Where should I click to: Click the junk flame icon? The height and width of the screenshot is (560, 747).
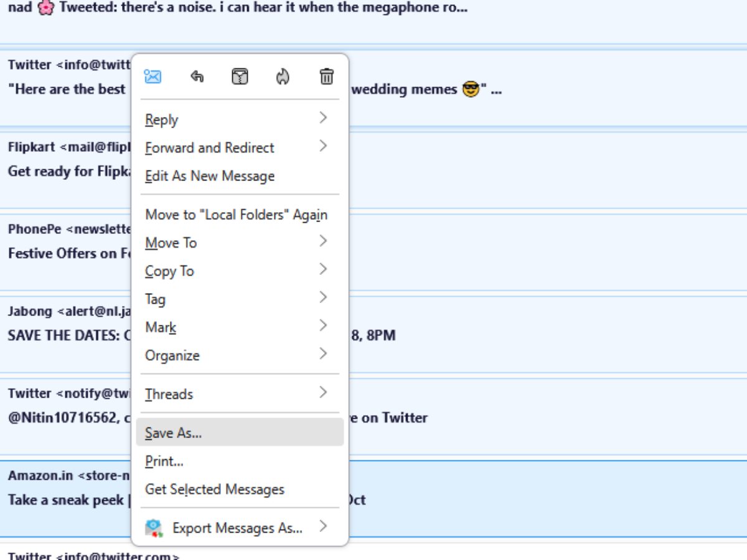click(x=283, y=77)
